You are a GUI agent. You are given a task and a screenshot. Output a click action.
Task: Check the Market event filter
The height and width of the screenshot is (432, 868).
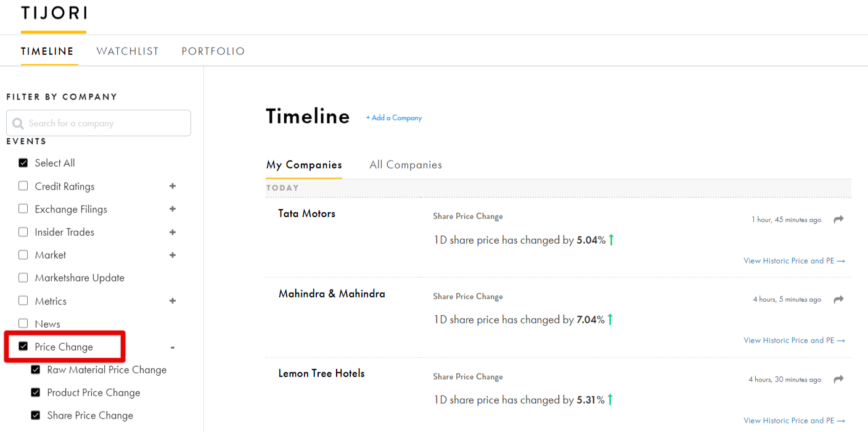[23, 255]
